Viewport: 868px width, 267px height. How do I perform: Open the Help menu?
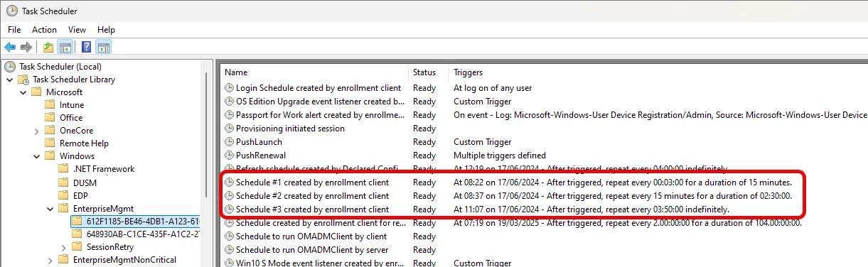coord(106,30)
